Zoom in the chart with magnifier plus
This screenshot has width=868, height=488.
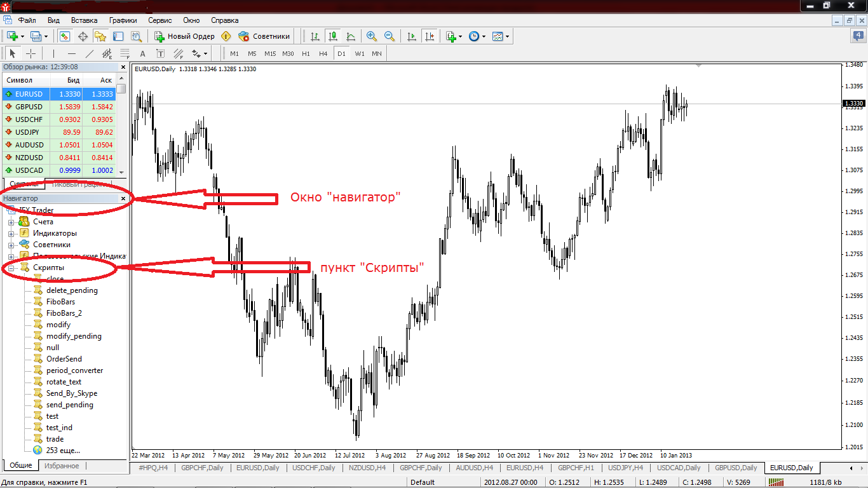[372, 36]
